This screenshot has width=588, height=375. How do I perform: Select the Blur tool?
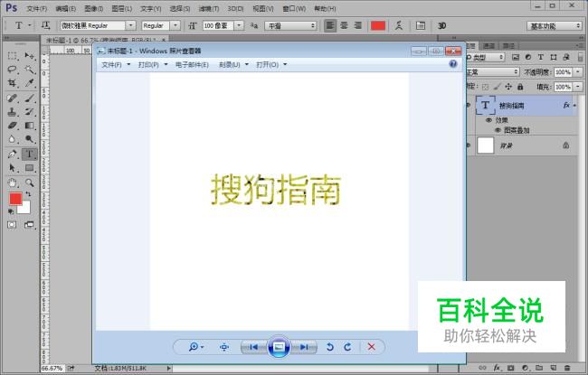coord(13,139)
